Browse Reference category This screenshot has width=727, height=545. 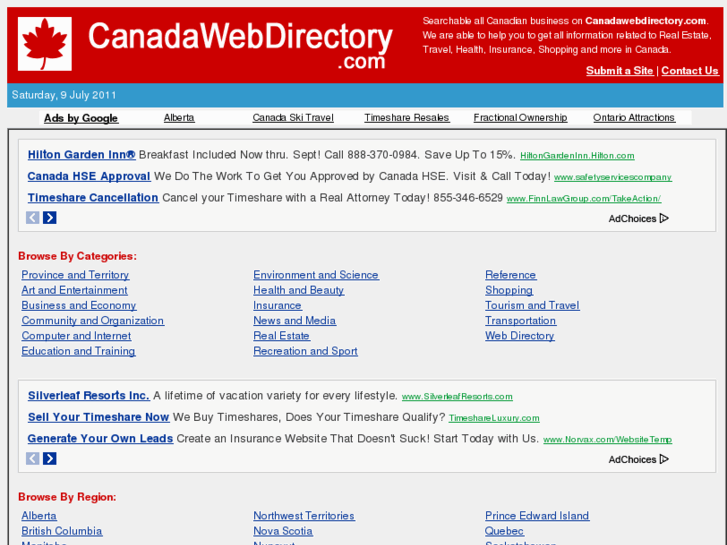click(x=510, y=275)
